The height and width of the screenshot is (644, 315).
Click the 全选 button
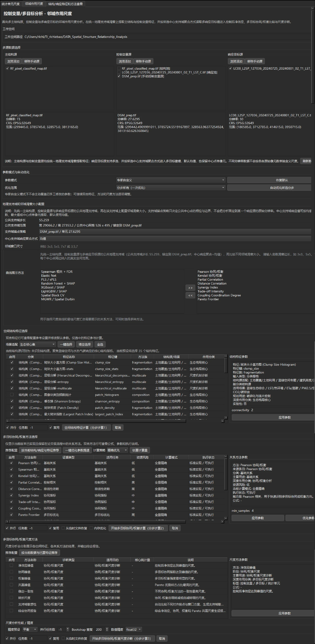100,344
